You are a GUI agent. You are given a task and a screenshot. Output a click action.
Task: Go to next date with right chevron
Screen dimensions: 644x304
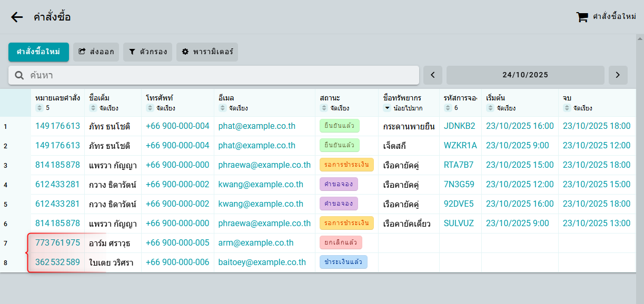click(618, 75)
